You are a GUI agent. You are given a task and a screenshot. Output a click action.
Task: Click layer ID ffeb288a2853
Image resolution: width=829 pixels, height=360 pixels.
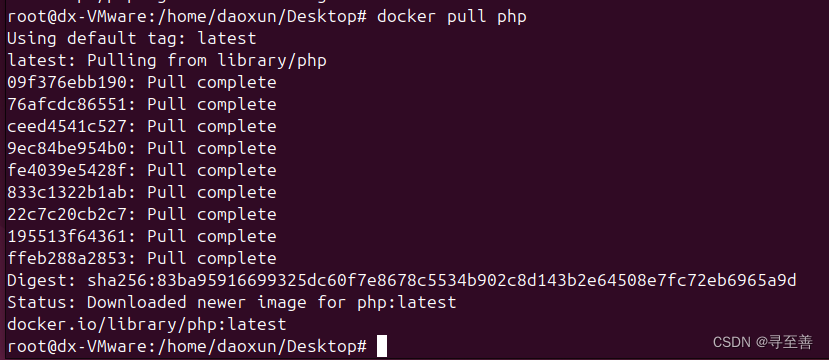click(67, 259)
